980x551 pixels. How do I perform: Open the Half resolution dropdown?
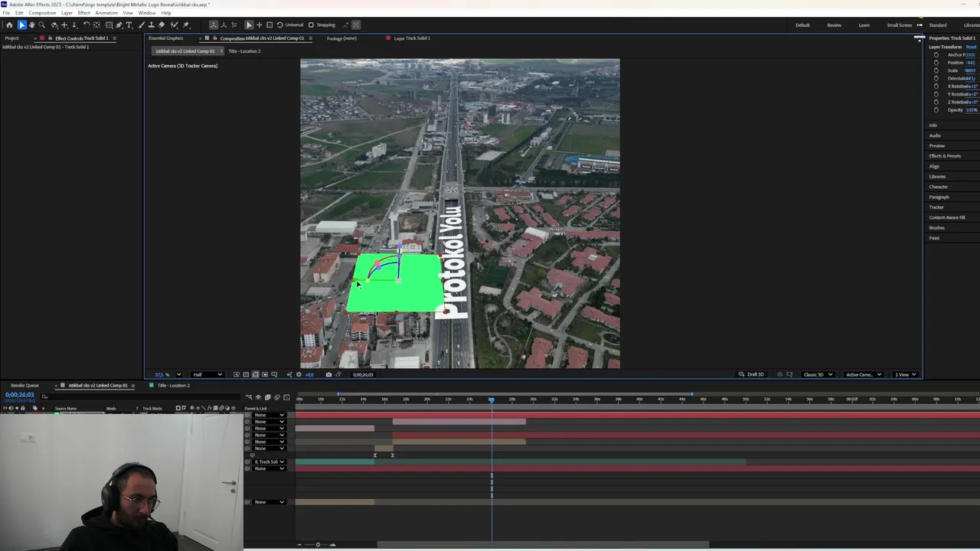(x=207, y=374)
